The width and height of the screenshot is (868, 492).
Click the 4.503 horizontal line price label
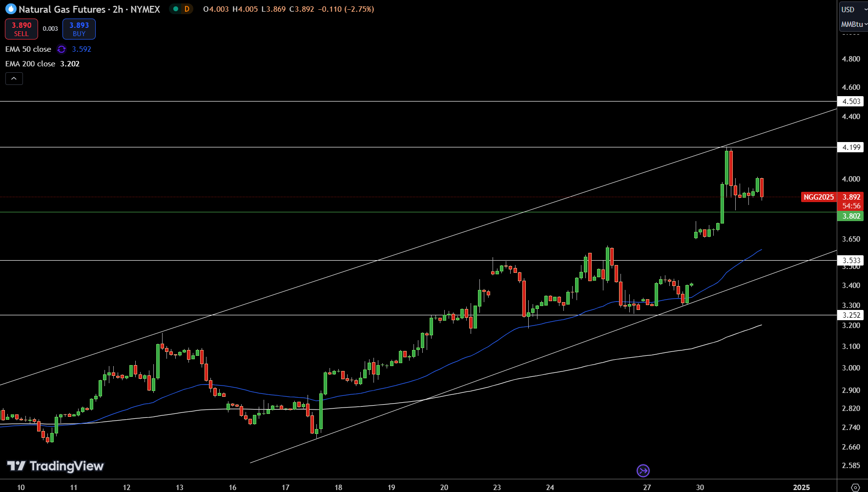pyautogui.click(x=851, y=102)
